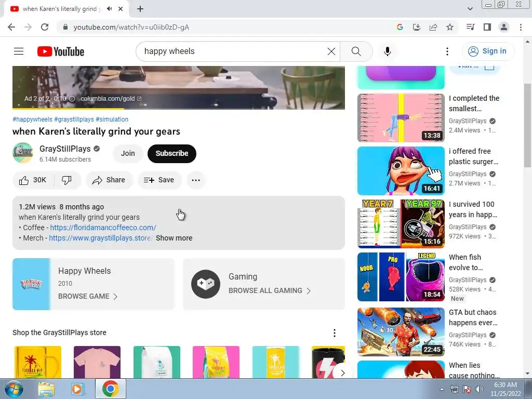Image resolution: width=532 pixels, height=399 pixels.
Task: Open store shelf three-dot options
Action: (x=335, y=333)
